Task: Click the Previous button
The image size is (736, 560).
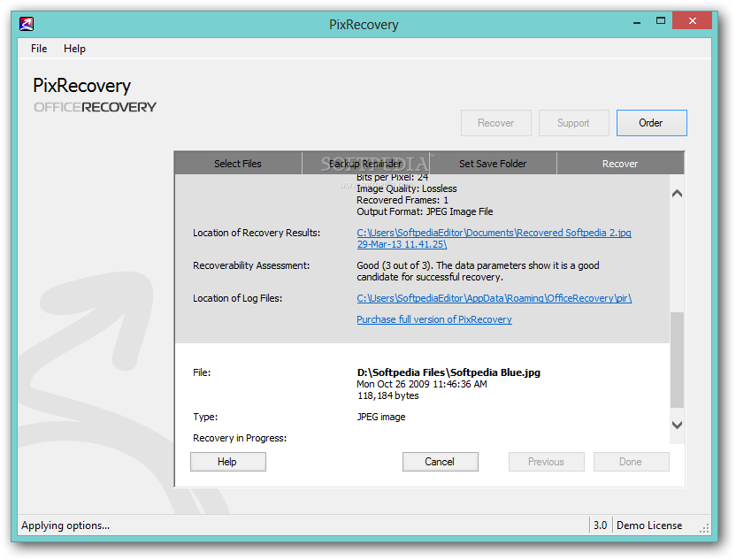Action: (547, 462)
